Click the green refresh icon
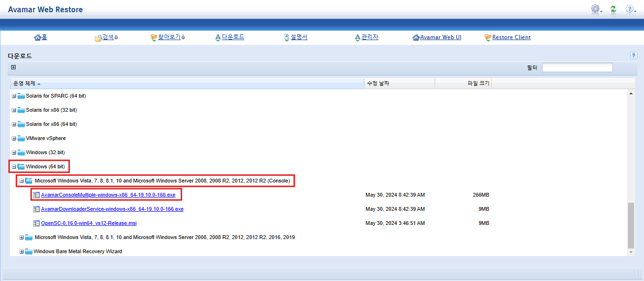This screenshot has width=644, height=281. point(613,9)
